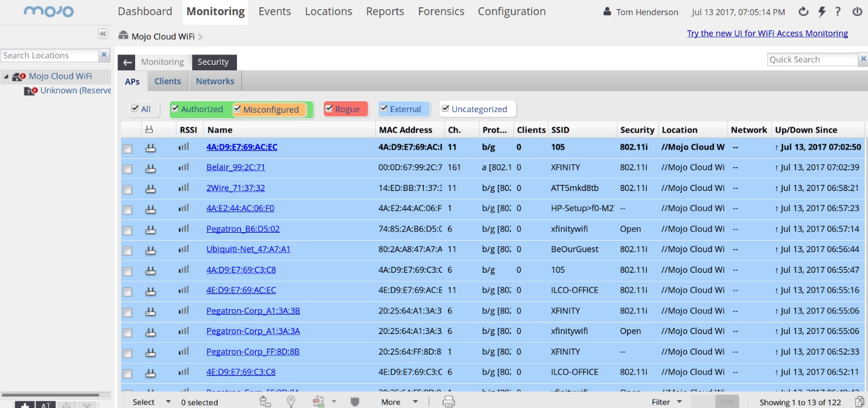Image resolution: width=868 pixels, height=408 pixels.
Task: Open the link Try the new UI for WiFi Access Monitoring
Action: coord(767,33)
